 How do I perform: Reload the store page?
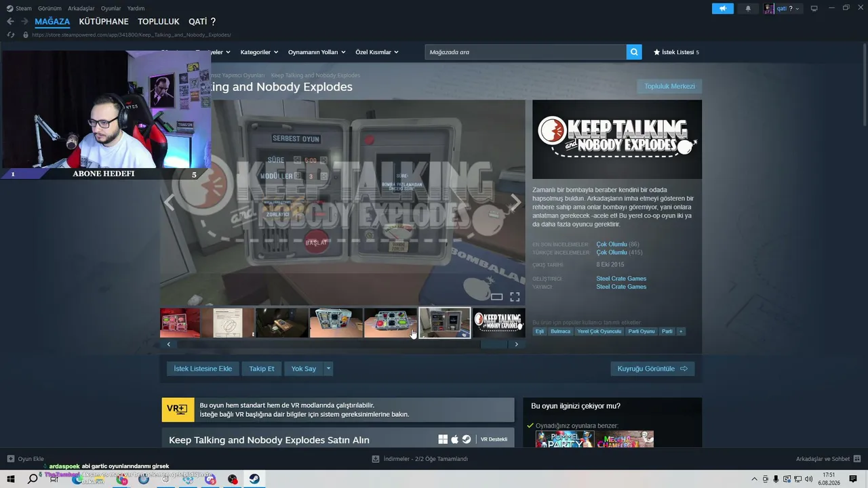tap(10, 35)
